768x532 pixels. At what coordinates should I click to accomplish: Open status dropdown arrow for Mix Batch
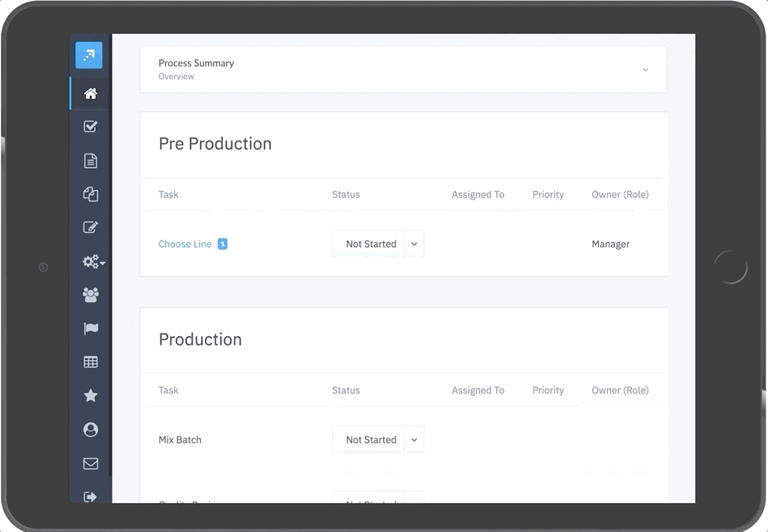coord(415,439)
